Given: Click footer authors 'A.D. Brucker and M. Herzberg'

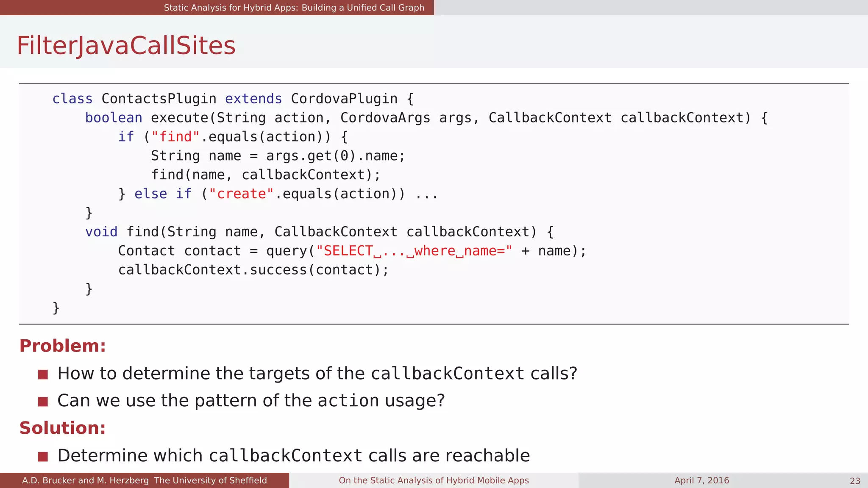Looking at the screenshot, I should (85, 480).
